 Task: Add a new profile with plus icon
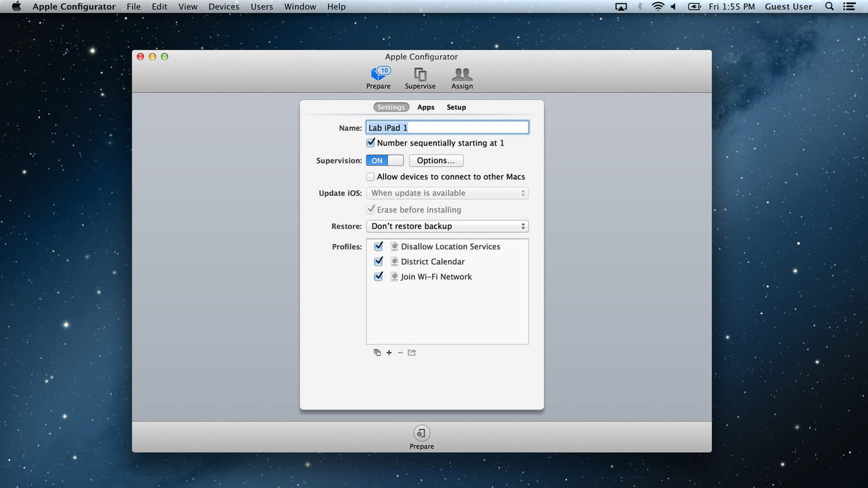389,352
